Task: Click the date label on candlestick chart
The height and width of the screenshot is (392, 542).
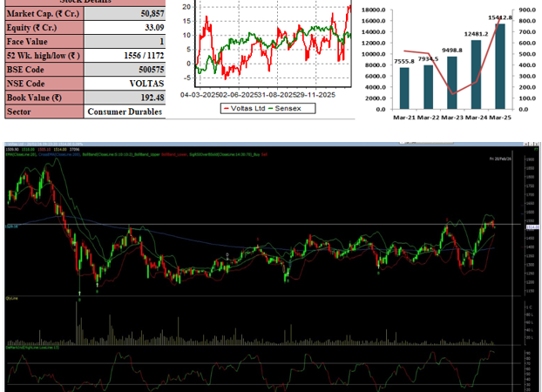Action: click(x=501, y=158)
